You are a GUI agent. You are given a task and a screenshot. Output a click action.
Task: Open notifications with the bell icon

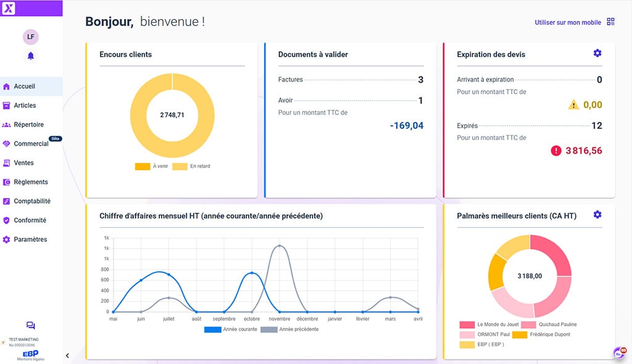(x=31, y=56)
